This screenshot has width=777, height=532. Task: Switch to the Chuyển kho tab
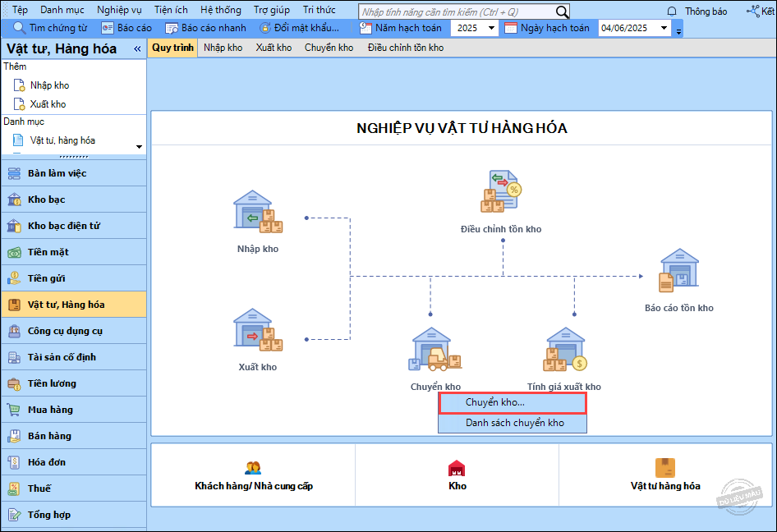tap(329, 48)
